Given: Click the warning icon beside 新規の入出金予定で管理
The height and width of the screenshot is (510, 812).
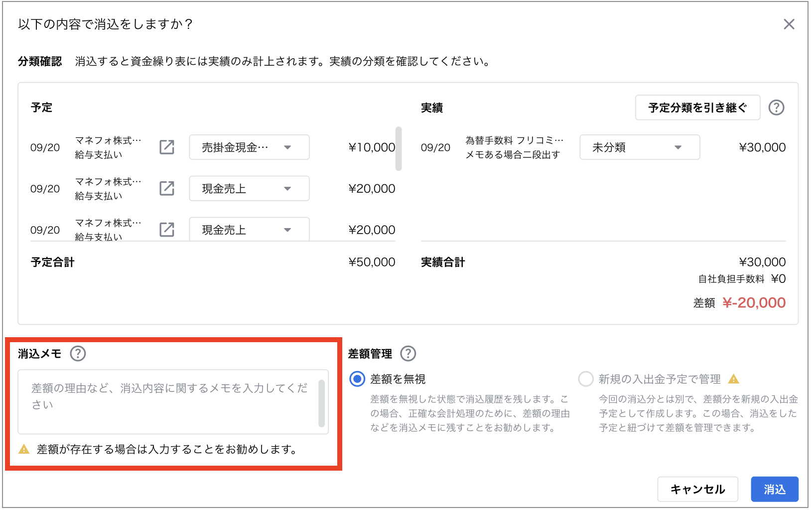Looking at the screenshot, I should tap(733, 379).
